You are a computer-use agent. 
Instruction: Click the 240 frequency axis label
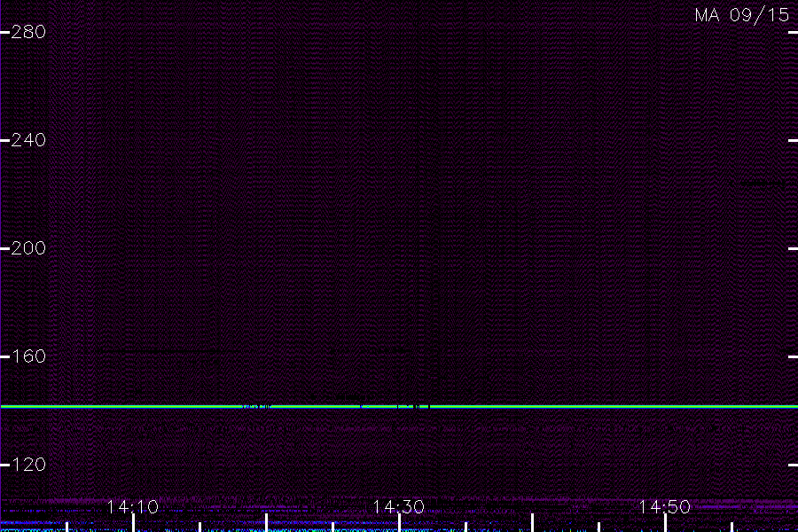coord(28,140)
